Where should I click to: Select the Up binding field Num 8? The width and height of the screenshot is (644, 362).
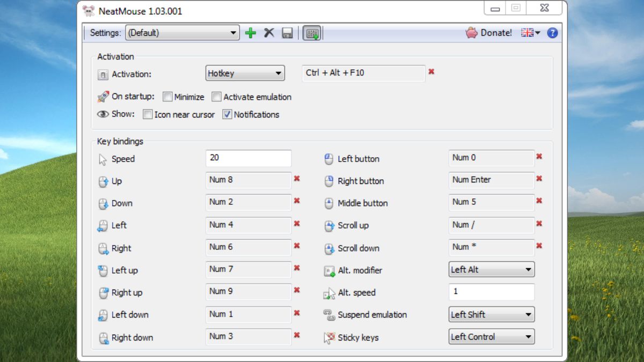click(x=248, y=180)
